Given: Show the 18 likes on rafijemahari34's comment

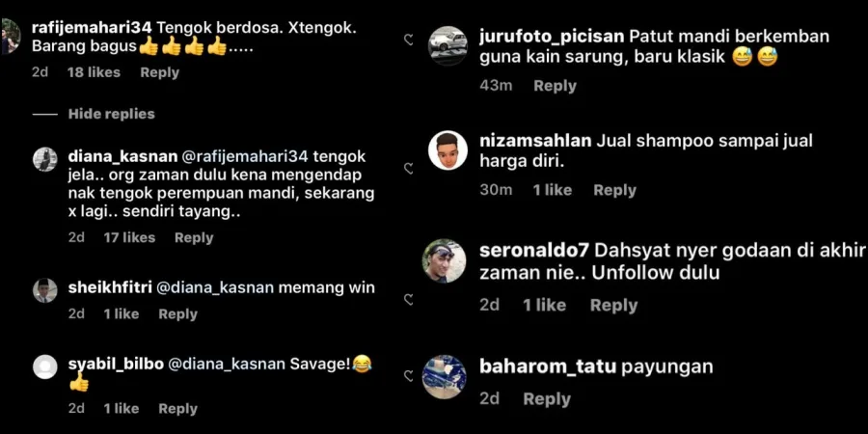Looking at the screenshot, I should pyautogui.click(x=94, y=72).
